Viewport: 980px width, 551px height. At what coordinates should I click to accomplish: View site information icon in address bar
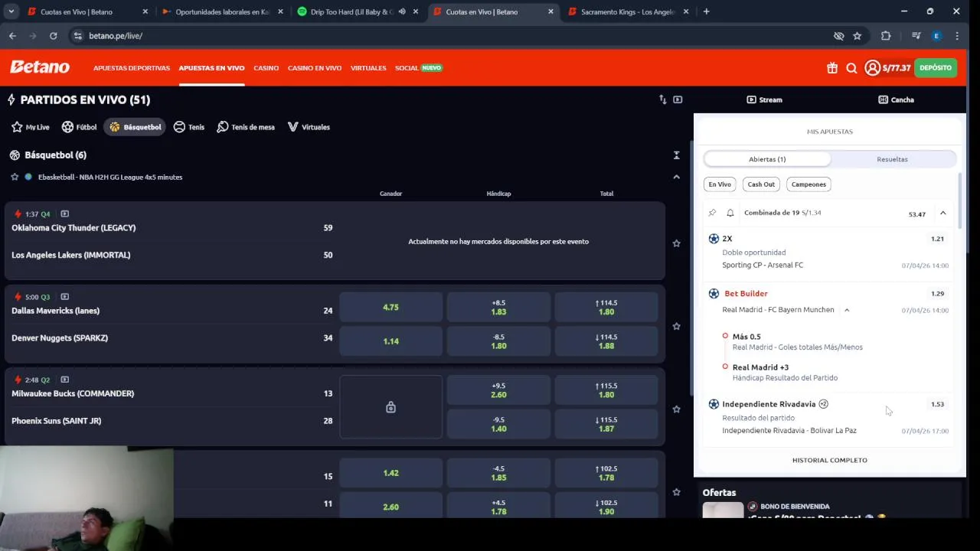(77, 35)
